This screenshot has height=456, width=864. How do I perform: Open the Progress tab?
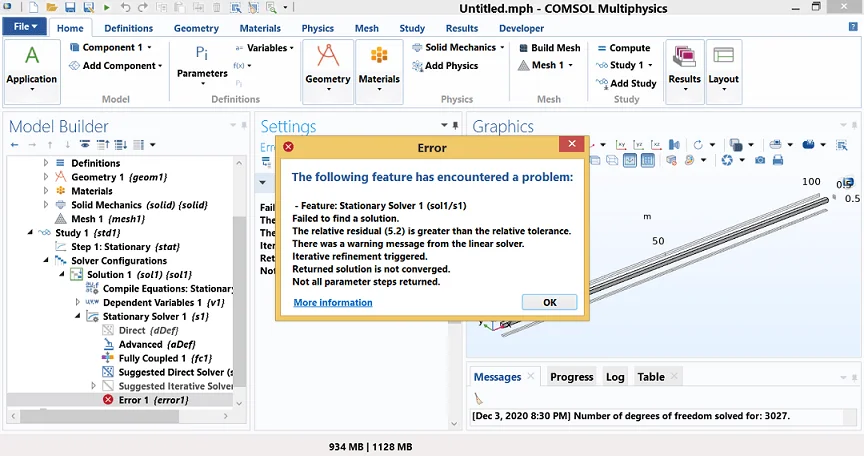[571, 377]
